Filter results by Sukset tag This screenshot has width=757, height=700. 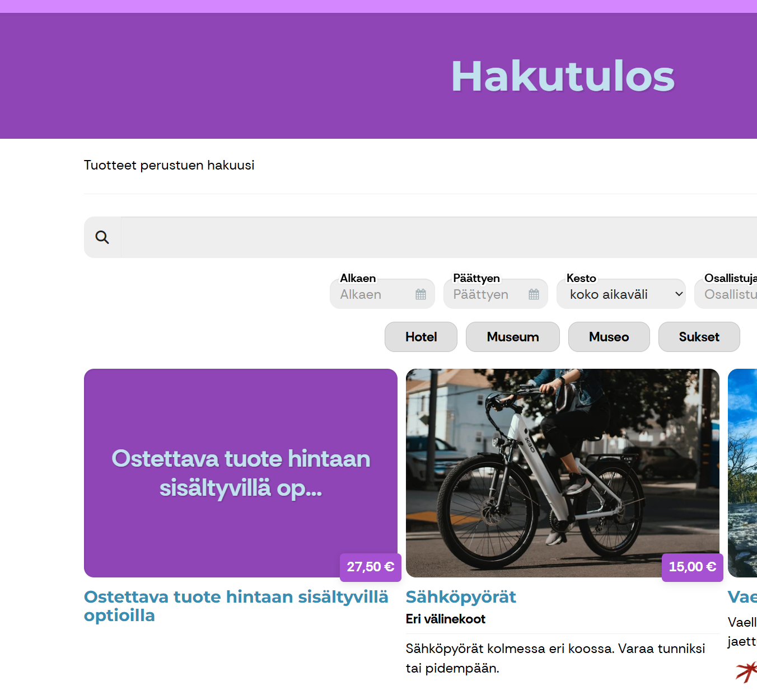[x=699, y=337]
